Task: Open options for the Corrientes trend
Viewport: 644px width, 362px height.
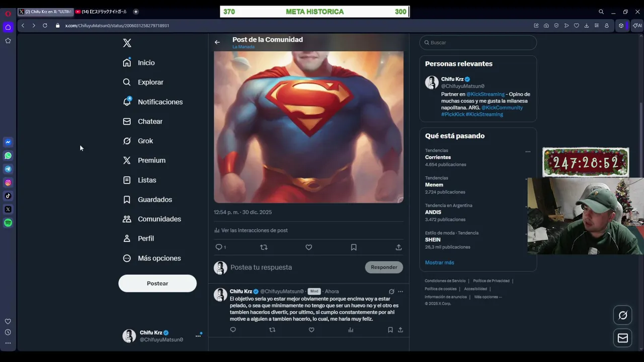Action: [528, 152]
